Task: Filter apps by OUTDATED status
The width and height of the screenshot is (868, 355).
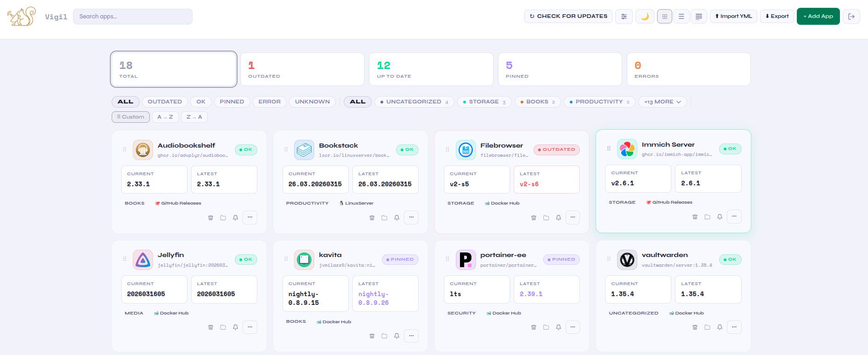Action: click(165, 102)
